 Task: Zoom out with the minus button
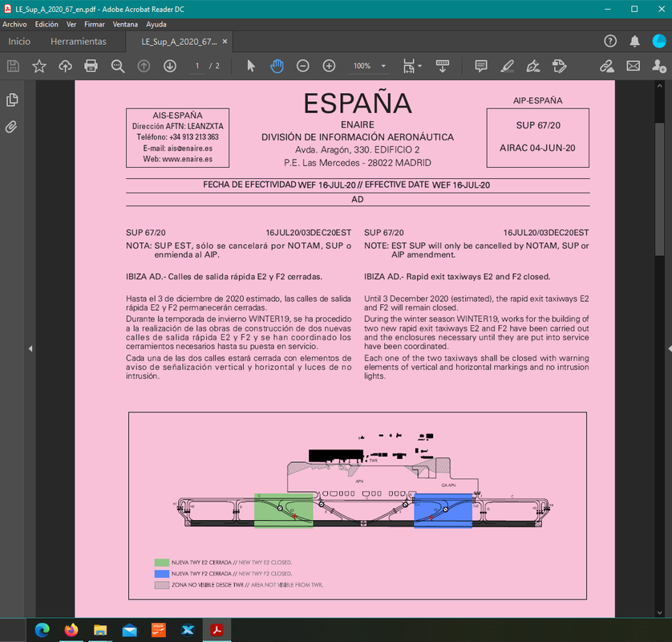pyautogui.click(x=302, y=66)
